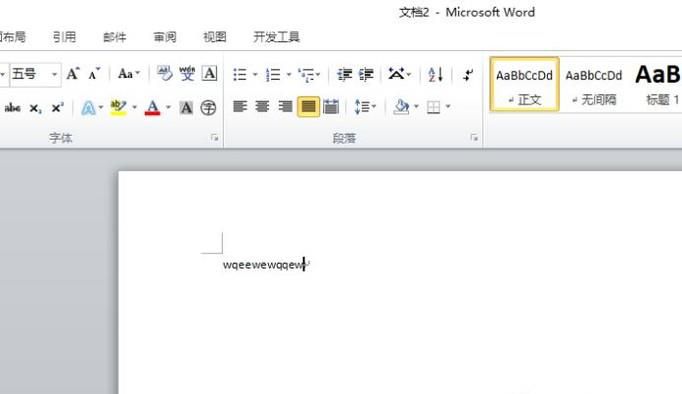682x394 pixels.
Task: Open the Multilevel List menu
Action: pos(309,75)
